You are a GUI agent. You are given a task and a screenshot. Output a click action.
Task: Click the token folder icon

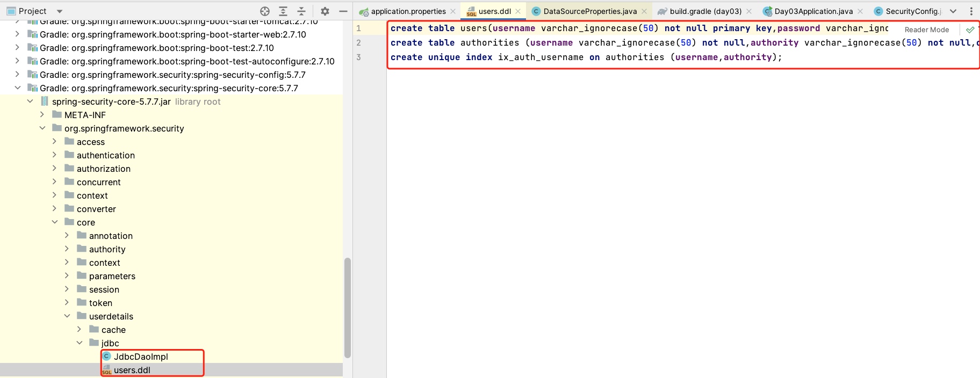[x=82, y=302]
